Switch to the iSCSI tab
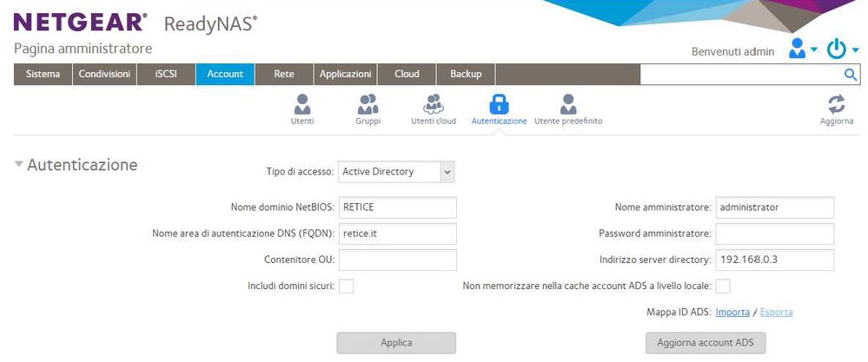Image resolution: width=868 pixels, height=362 pixels. (x=166, y=74)
